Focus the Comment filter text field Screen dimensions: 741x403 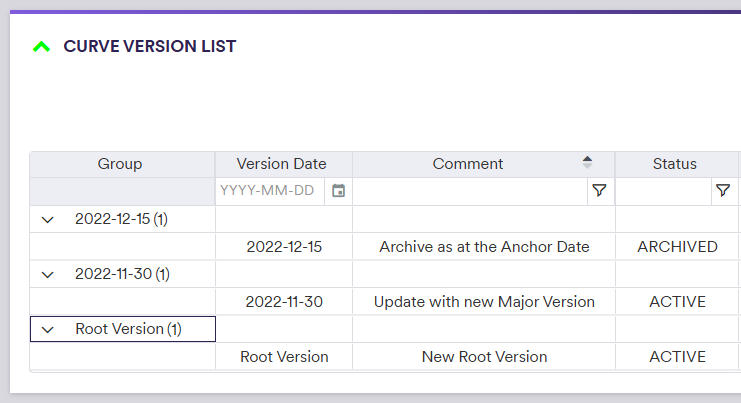point(468,191)
